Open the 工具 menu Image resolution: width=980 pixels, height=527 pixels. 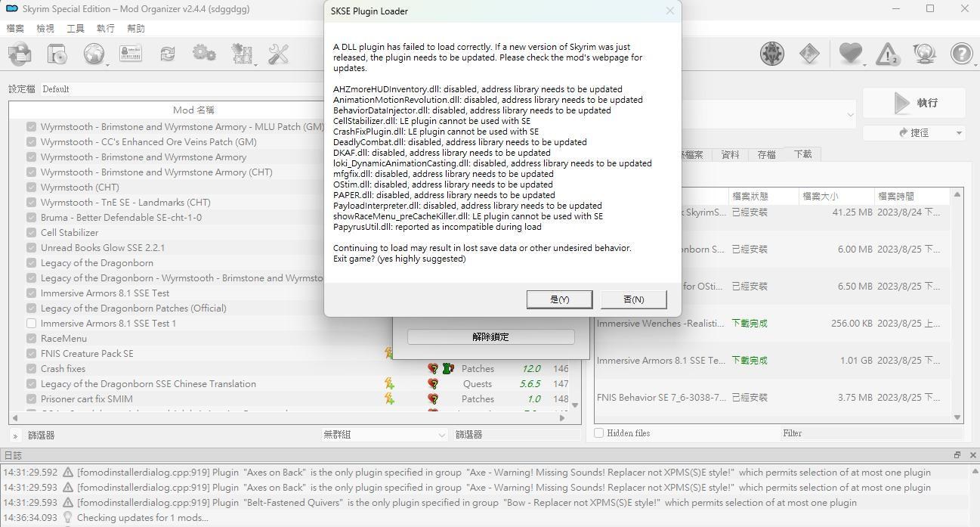point(76,29)
